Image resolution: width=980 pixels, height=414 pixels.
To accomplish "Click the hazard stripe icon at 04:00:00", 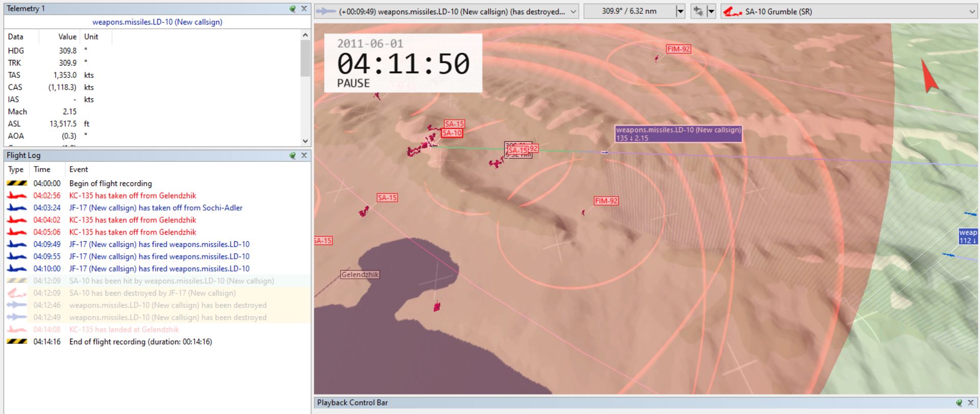I will 16,183.
